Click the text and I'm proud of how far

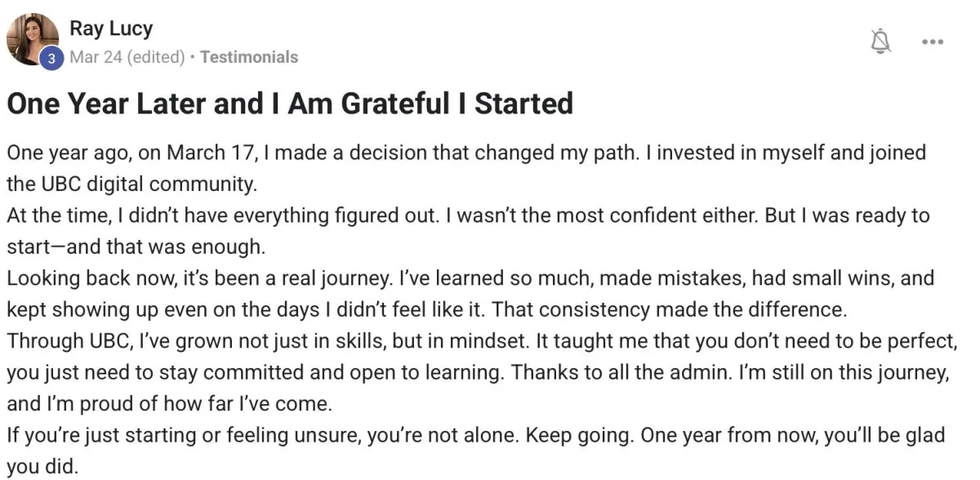pos(168,403)
